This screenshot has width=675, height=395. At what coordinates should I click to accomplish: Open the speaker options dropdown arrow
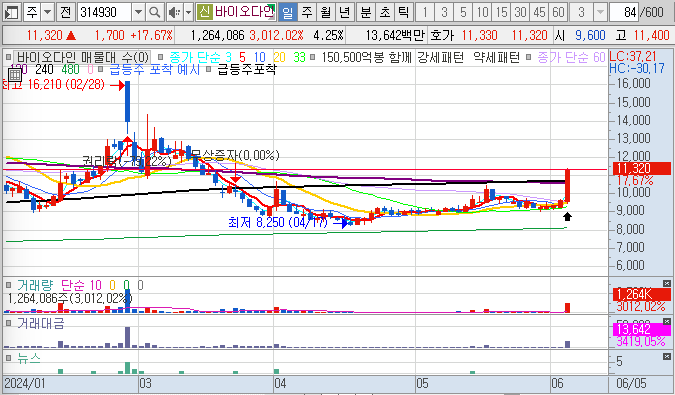click(188, 12)
